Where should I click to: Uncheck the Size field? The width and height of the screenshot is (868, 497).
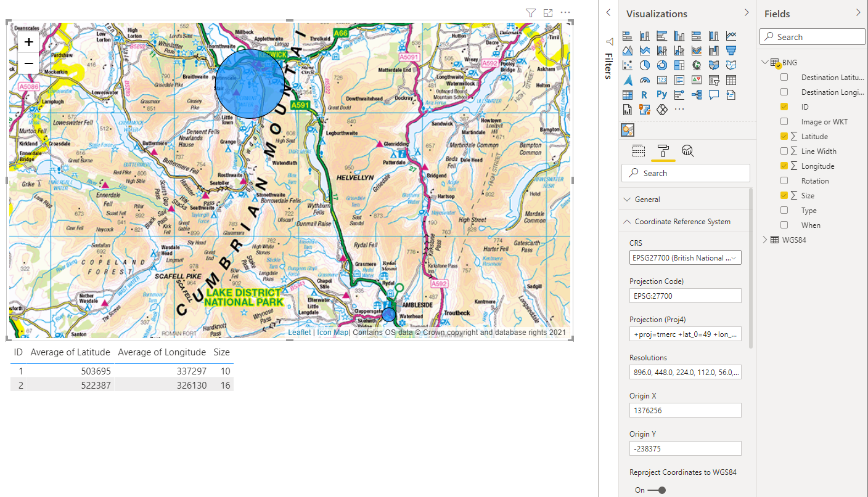tap(784, 196)
